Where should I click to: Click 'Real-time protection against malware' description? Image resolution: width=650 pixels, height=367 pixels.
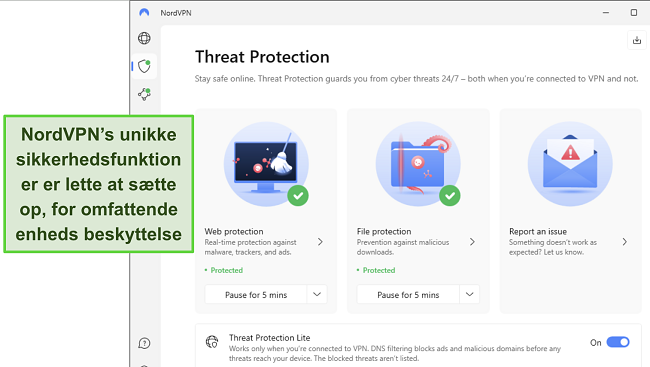pyautogui.click(x=250, y=247)
